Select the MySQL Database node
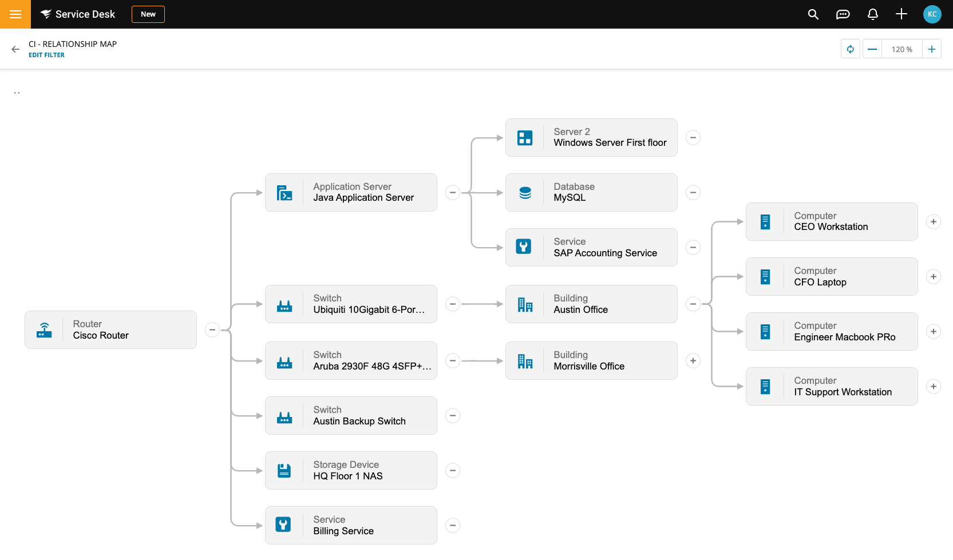 click(591, 193)
